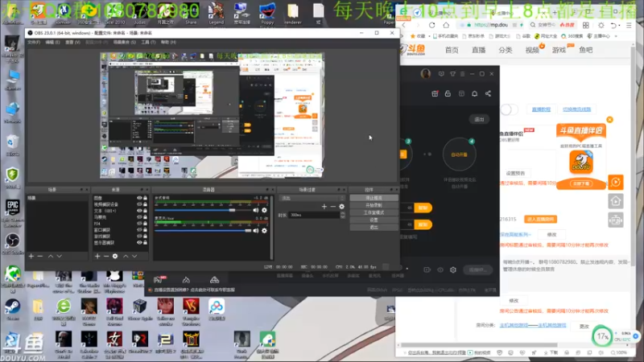Click 停止推流 button in OBS

[374, 198]
